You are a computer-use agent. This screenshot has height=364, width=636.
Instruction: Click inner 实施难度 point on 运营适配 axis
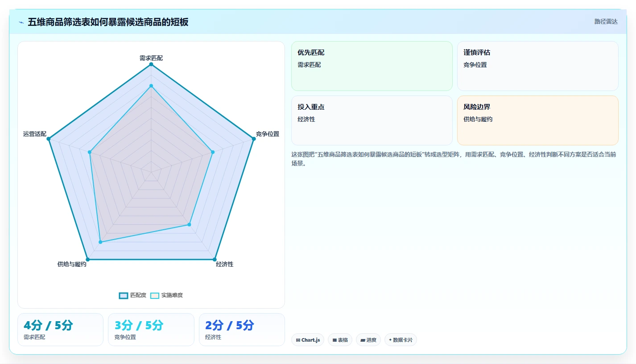point(90,152)
